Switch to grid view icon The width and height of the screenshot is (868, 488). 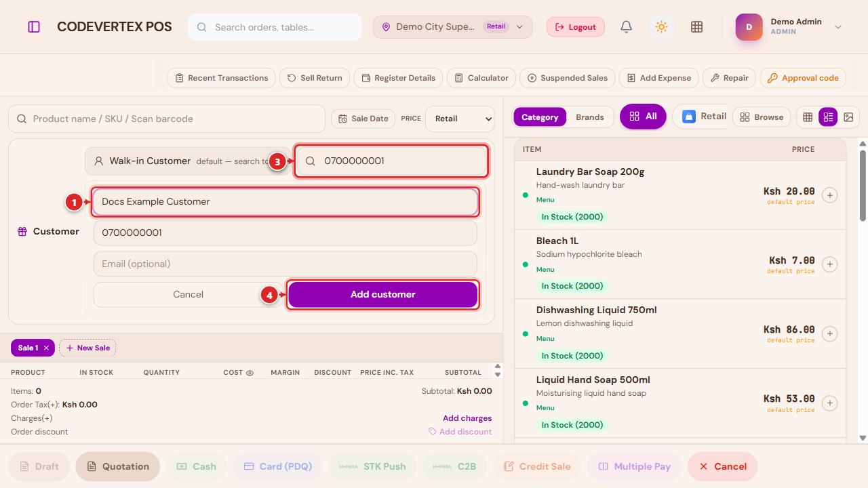pos(808,117)
